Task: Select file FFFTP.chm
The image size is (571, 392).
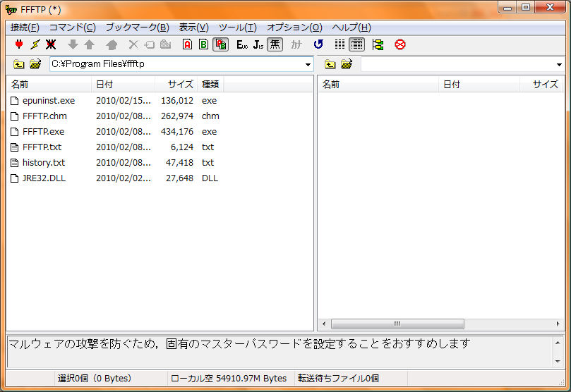Action: click(44, 116)
